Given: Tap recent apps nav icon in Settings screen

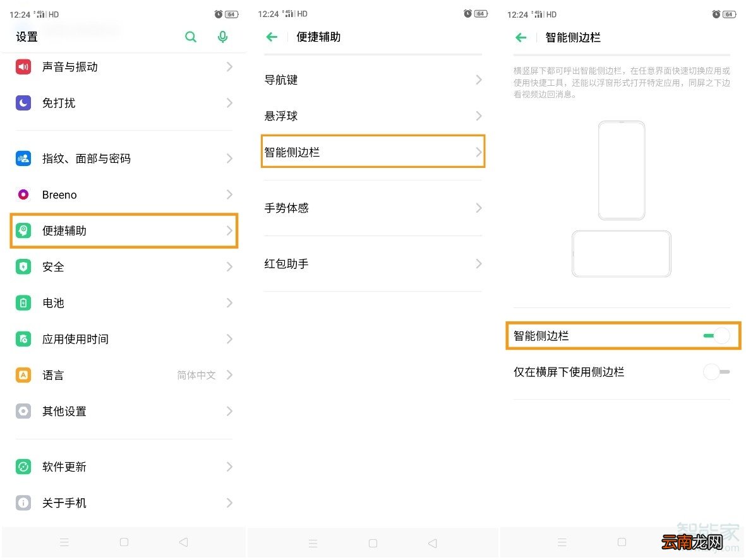Looking at the screenshot, I should click(64, 542).
